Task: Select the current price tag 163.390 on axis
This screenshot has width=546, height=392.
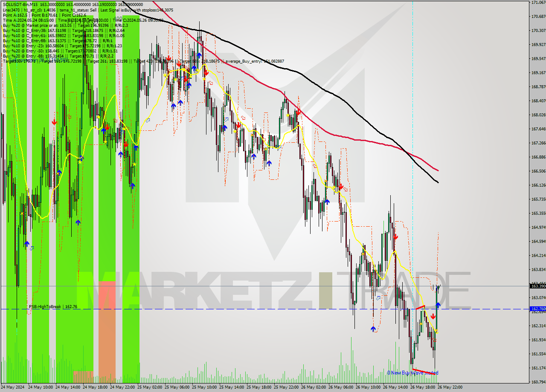Action: tap(538, 286)
